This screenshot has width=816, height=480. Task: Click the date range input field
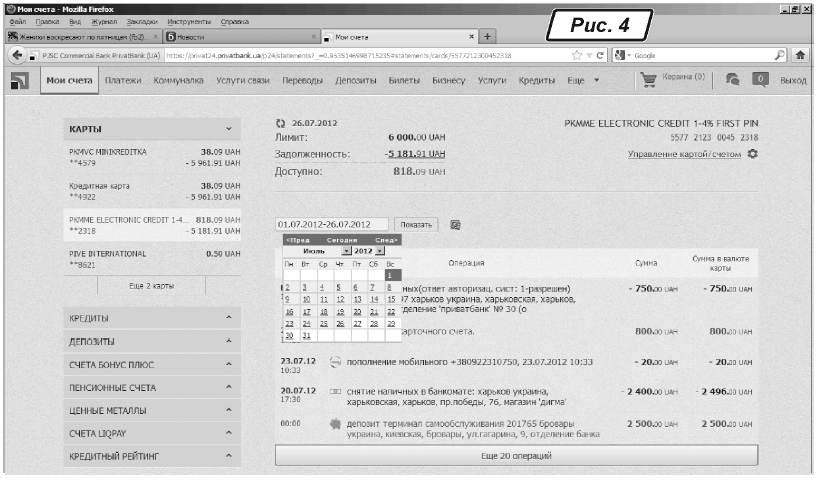coord(331,225)
